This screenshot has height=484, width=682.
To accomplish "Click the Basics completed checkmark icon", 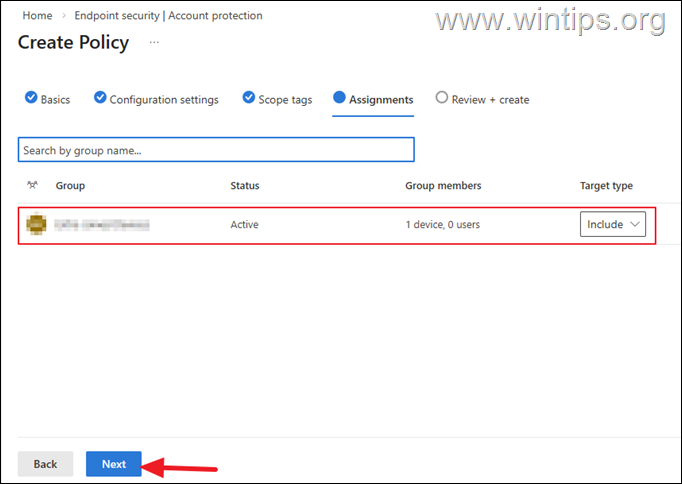I will [x=31, y=97].
